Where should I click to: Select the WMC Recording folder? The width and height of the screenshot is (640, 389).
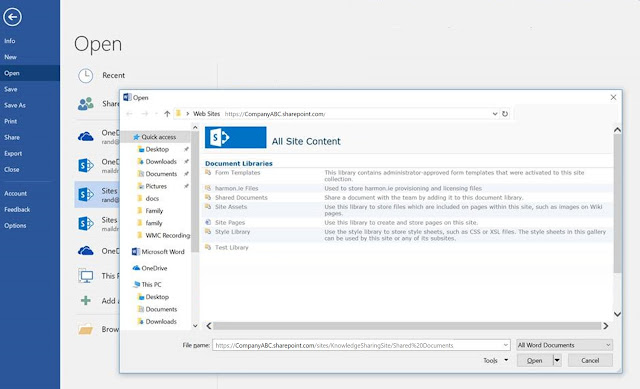[x=167, y=235]
